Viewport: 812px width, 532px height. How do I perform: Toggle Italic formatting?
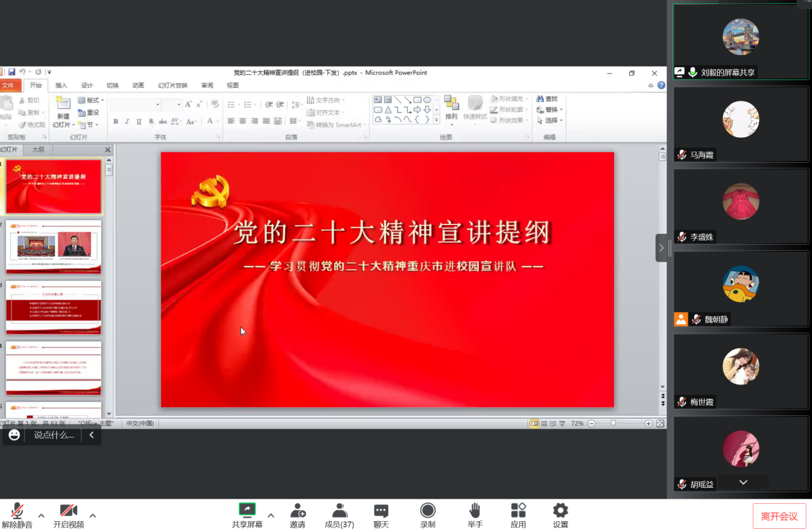127,121
